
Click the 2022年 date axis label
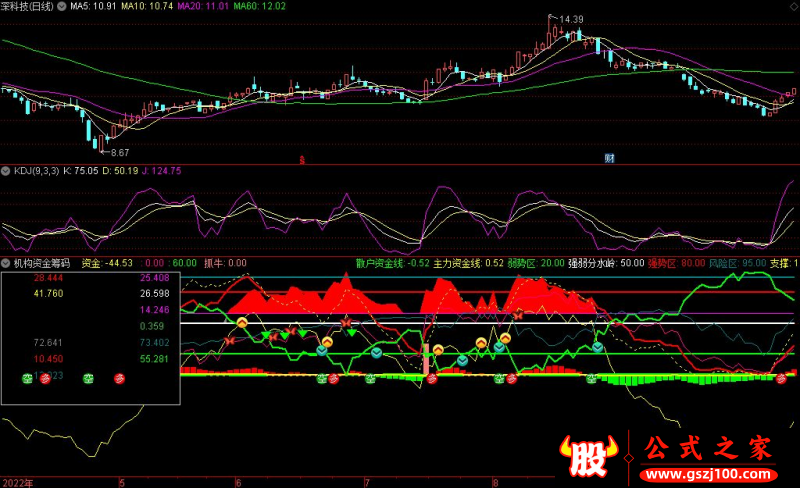[x=17, y=482]
